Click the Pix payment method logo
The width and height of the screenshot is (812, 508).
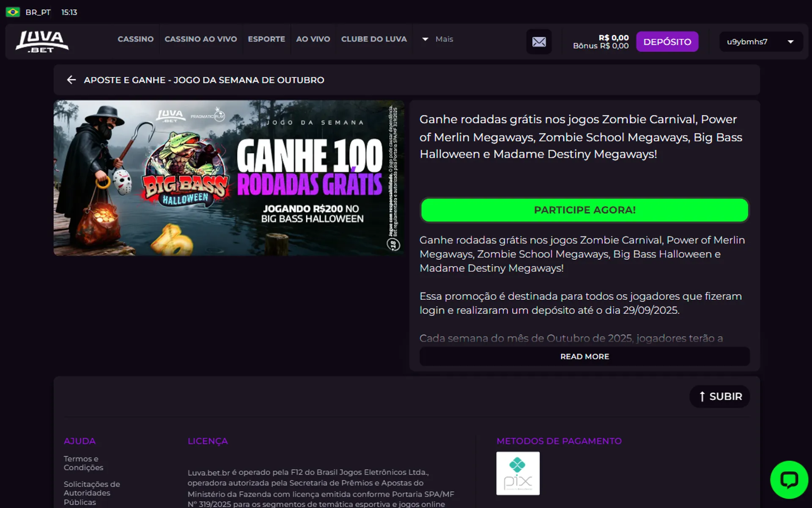[x=518, y=473]
